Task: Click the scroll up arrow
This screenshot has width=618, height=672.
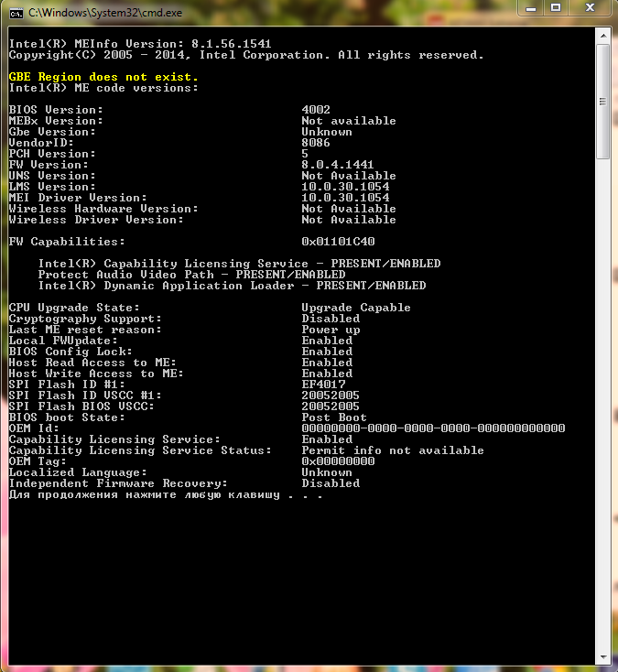Action: [x=603, y=36]
